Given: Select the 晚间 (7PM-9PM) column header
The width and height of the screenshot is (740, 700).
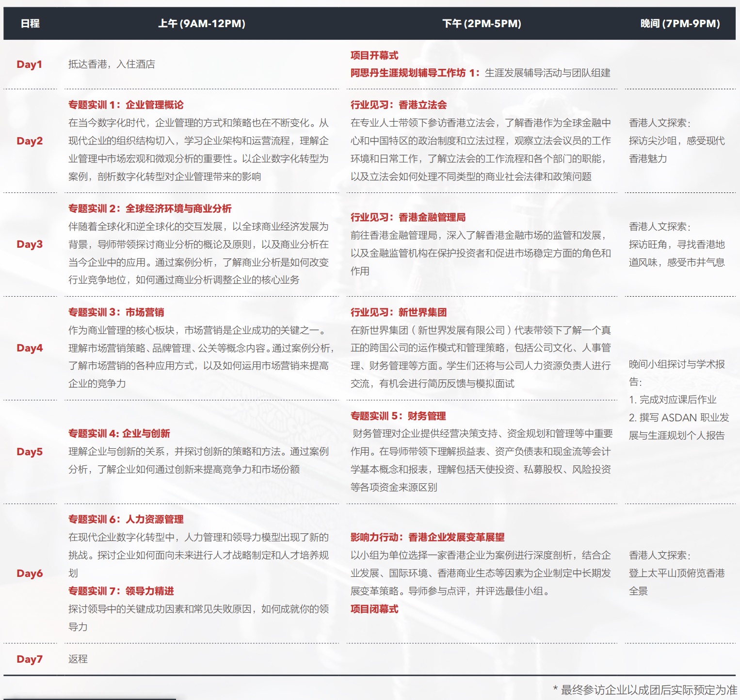Looking at the screenshot, I should point(680,23).
